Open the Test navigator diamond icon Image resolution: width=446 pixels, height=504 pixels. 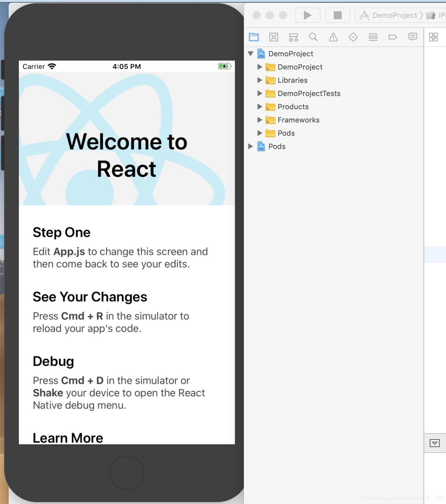pyautogui.click(x=353, y=37)
